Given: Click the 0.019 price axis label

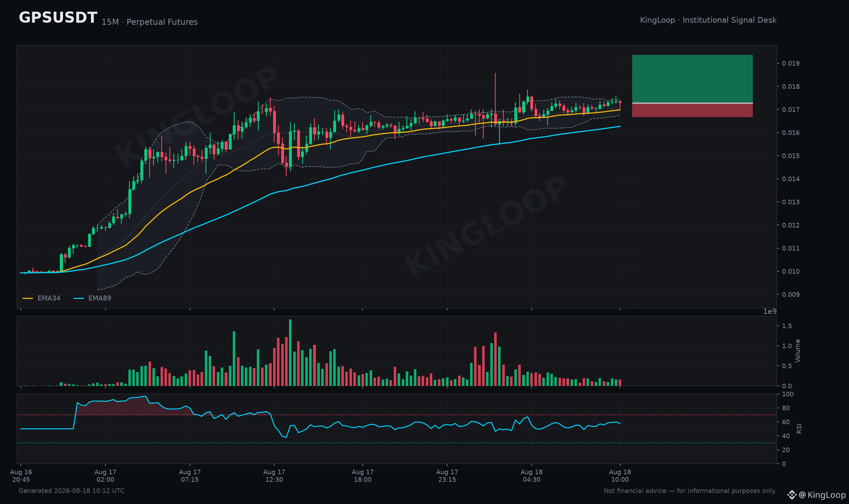Looking at the screenshot, I should pyautogui.click(x=791, y=63).
